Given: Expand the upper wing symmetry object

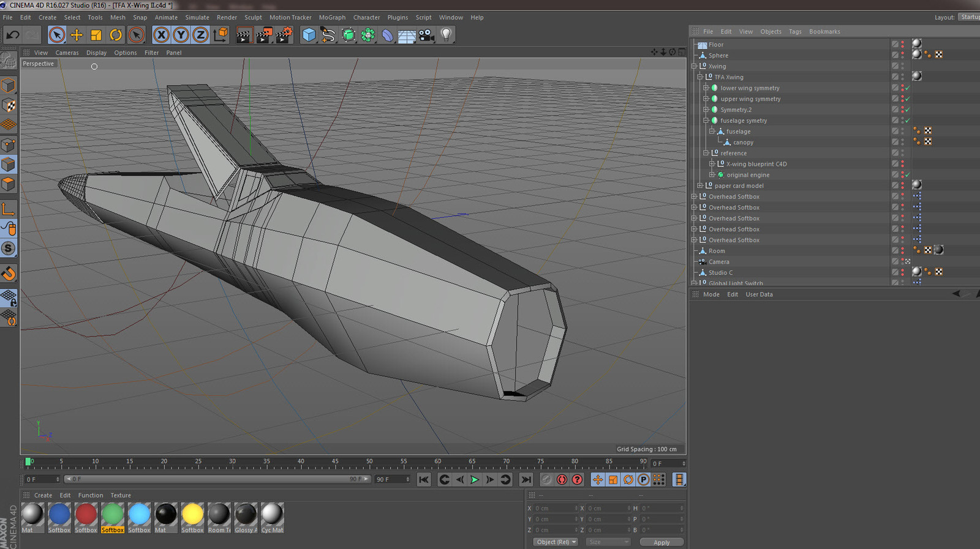Looking at the screenshot, I should [x=706, y=99].
